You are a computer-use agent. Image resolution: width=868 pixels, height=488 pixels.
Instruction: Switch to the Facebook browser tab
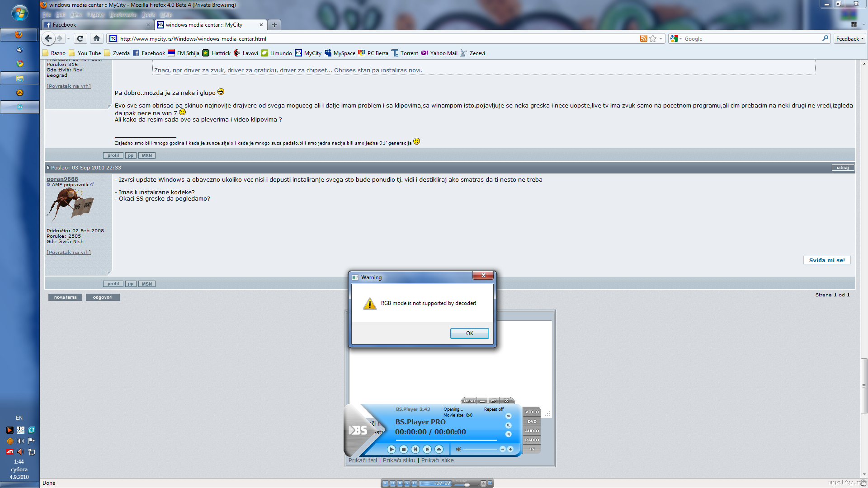tap(98, 25)
